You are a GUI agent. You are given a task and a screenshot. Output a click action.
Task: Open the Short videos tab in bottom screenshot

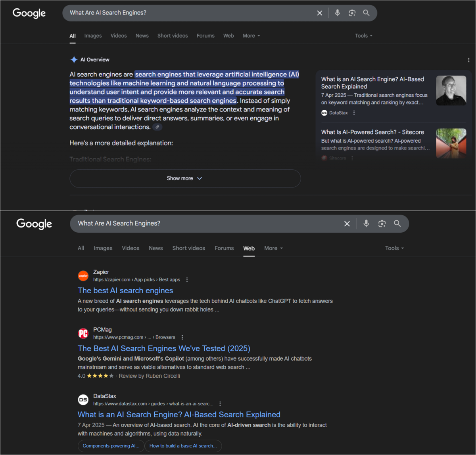point(189,248)
